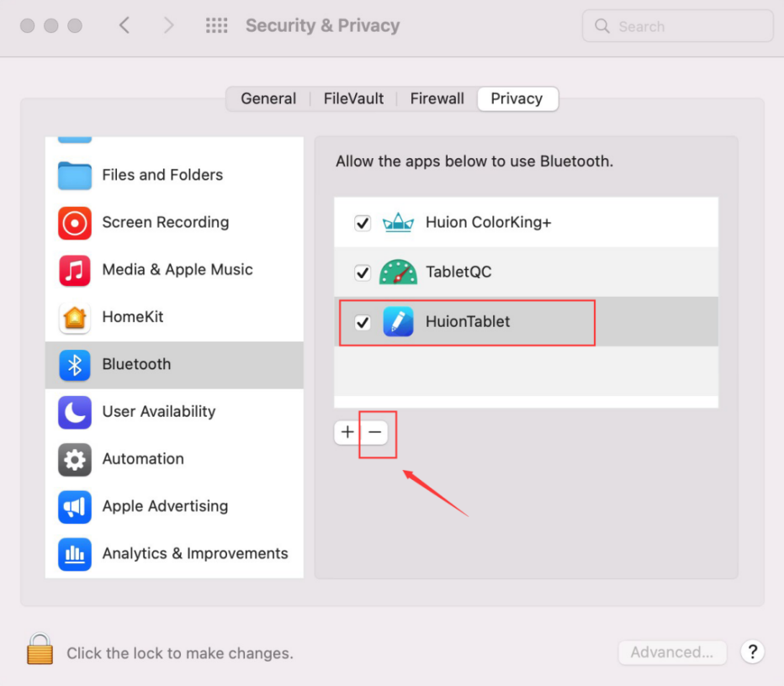Click the HuionTablet pen app icon
Viewport: 784px width, 686px height.
398,322
